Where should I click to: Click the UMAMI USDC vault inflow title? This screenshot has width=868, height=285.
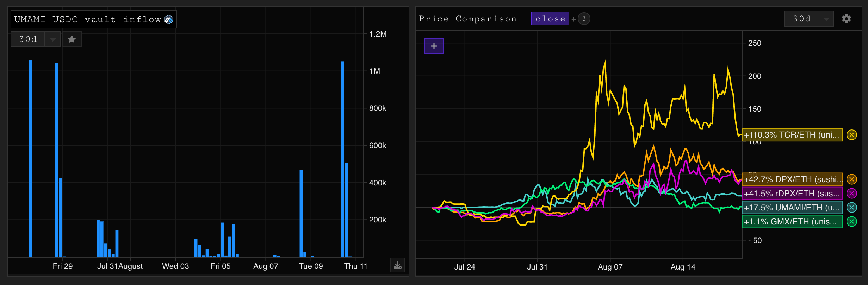(87, 19)
